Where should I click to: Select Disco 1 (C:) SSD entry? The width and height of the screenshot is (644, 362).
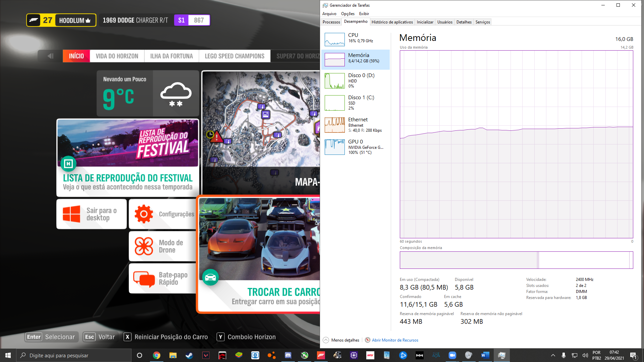tap(356, 103)
